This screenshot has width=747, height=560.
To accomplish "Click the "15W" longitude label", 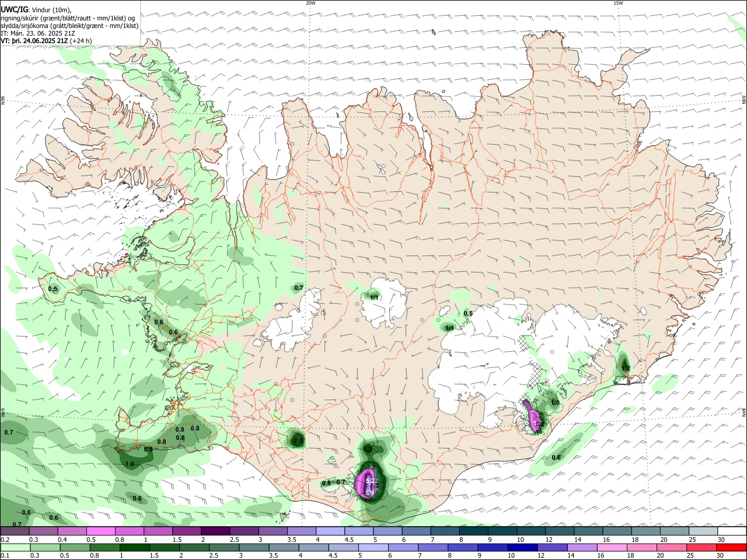I will [x=618, y=3].
